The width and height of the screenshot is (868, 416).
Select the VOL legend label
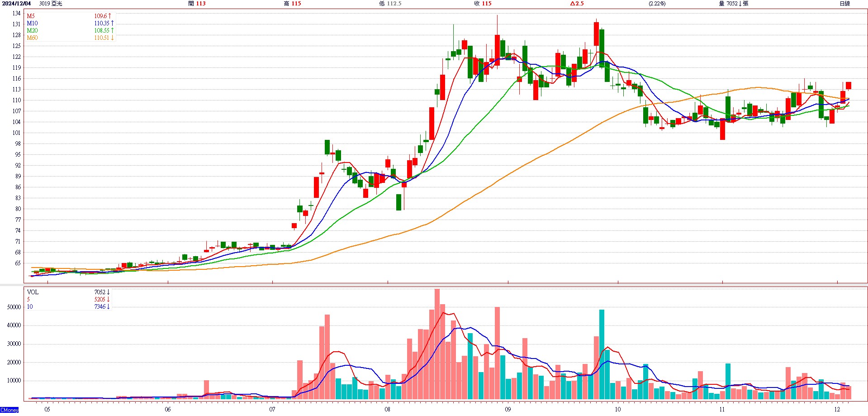point(33,292)
